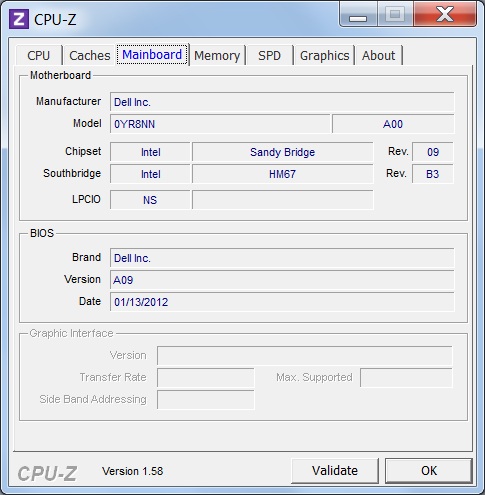The image size is (485, 495).
Task: Minimize the CPU-Z window
Action: (x=358, y=15)
